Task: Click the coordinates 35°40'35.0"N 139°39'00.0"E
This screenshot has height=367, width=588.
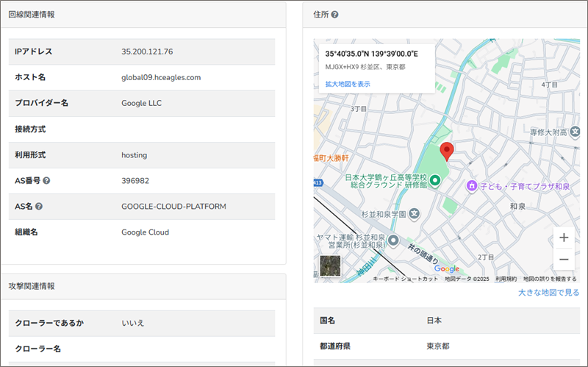Action: (372, 54)
